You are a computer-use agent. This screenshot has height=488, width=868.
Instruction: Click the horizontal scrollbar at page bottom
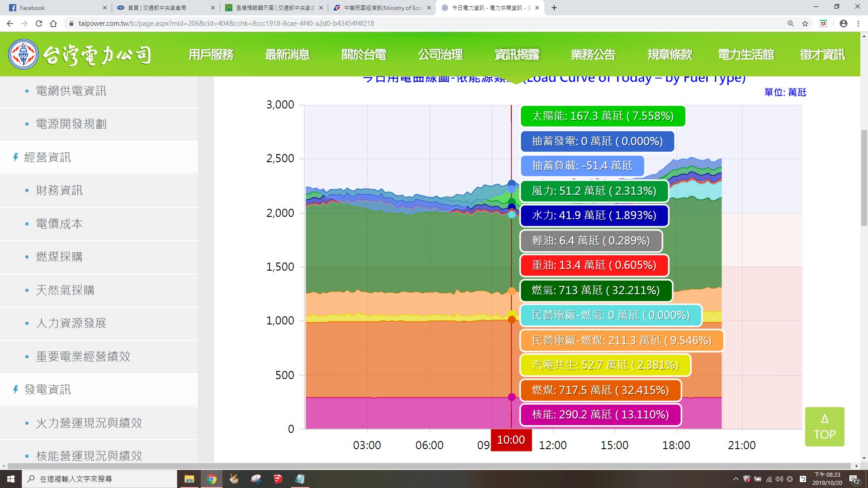[x=429, y=466]
